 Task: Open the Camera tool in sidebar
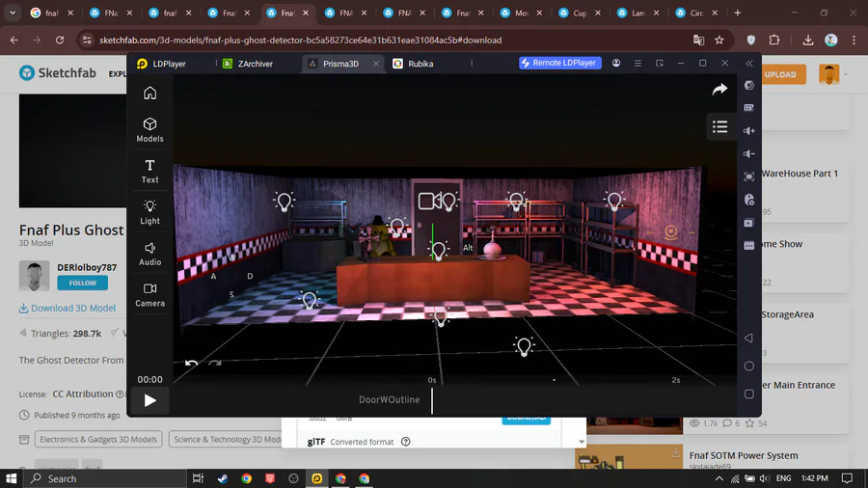tap(150, 295)
